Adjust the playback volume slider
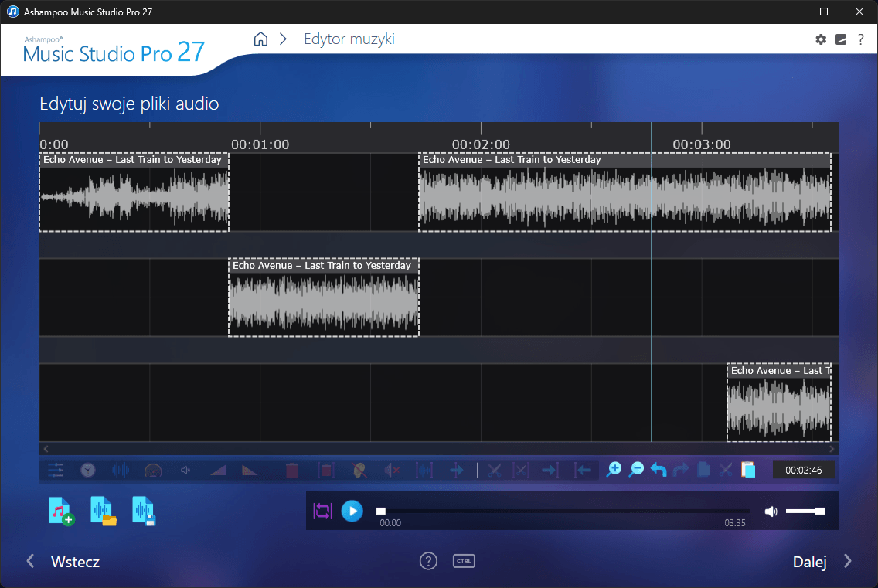 pos(805,511)
